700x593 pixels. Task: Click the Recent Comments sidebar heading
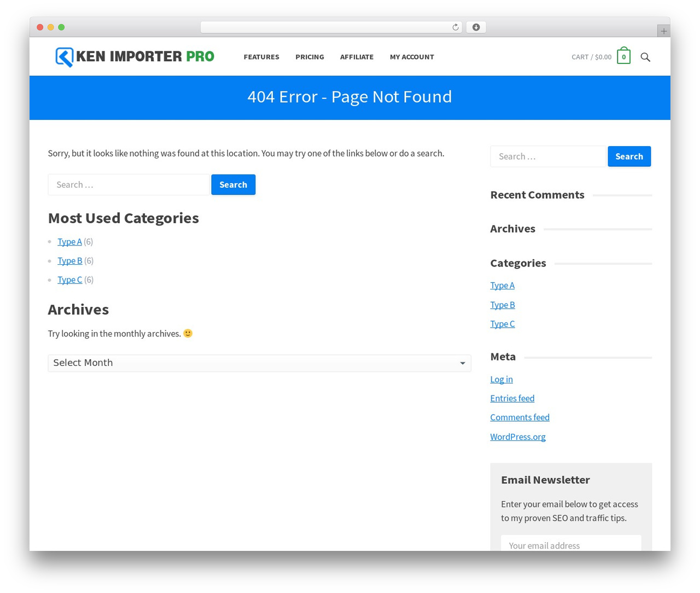[537, 195]
